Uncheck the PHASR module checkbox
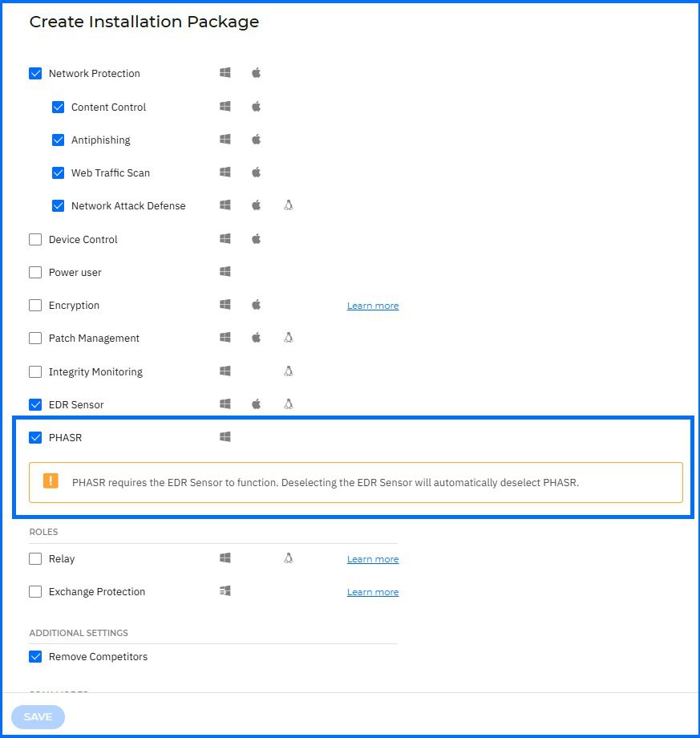The width and height of the screenshot is (700, 738). pos(35,438)
